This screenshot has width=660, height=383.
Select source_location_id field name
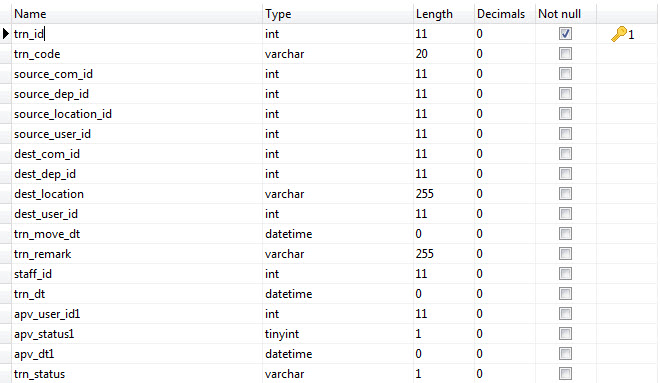coord(137,114)
